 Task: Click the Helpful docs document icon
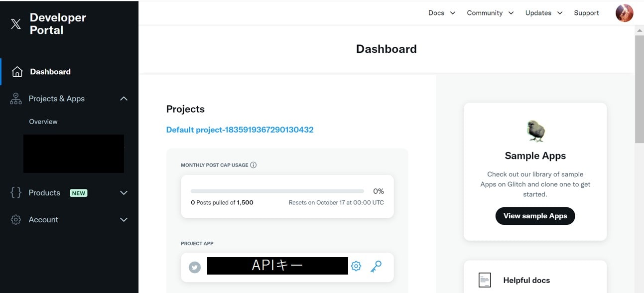click(485, 280)
